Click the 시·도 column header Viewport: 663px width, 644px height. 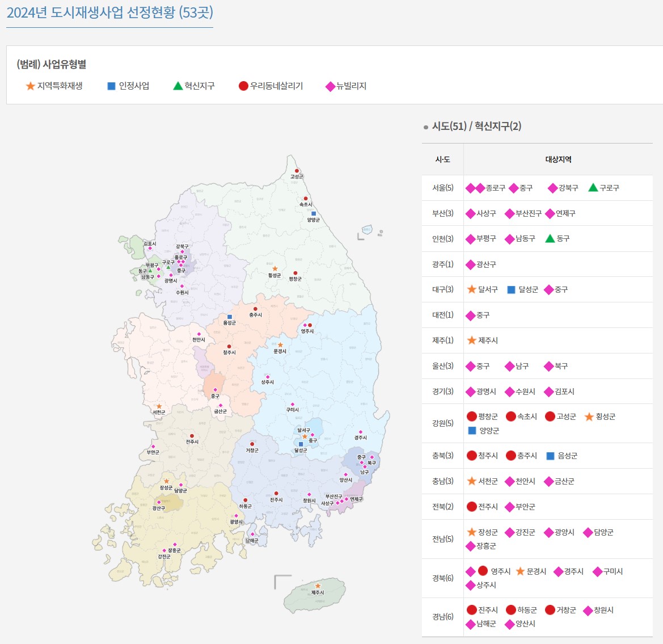pos(442,159)
